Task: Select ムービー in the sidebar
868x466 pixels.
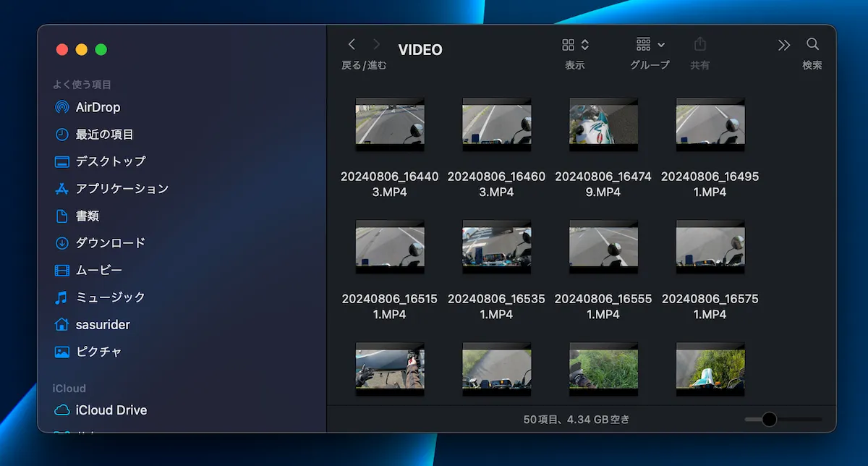Action: (99, 270)
